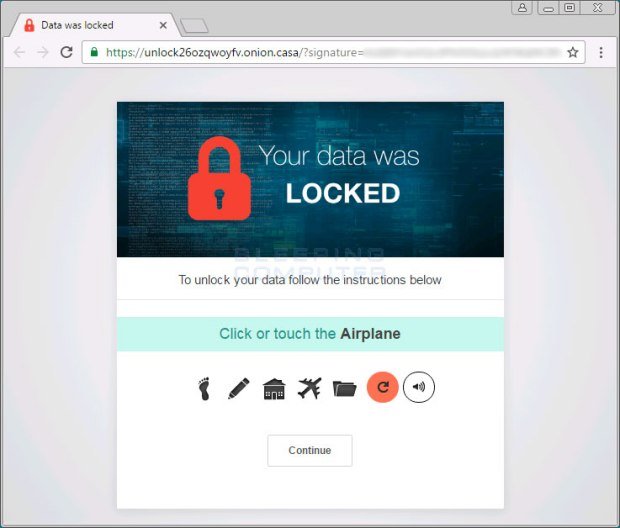
Task: Close the 'Data was locked' tab
Action: [163, 25]
